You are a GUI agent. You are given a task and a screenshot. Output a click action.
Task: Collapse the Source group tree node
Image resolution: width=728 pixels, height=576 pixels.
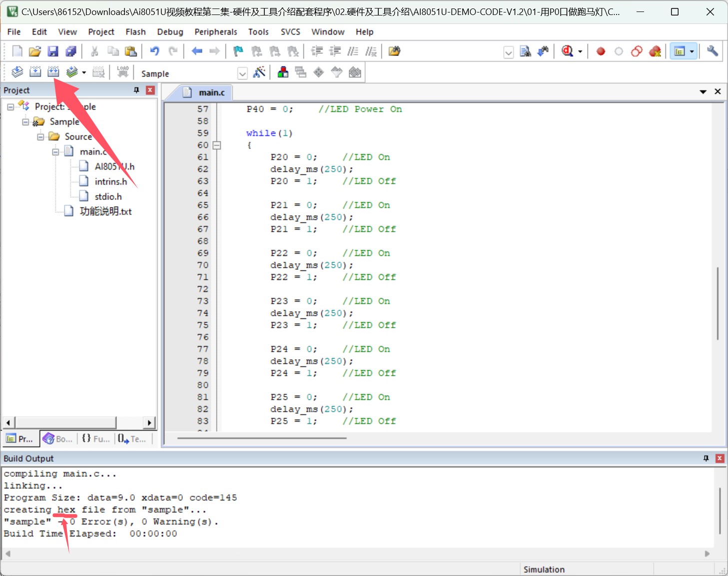pos(40,136)
